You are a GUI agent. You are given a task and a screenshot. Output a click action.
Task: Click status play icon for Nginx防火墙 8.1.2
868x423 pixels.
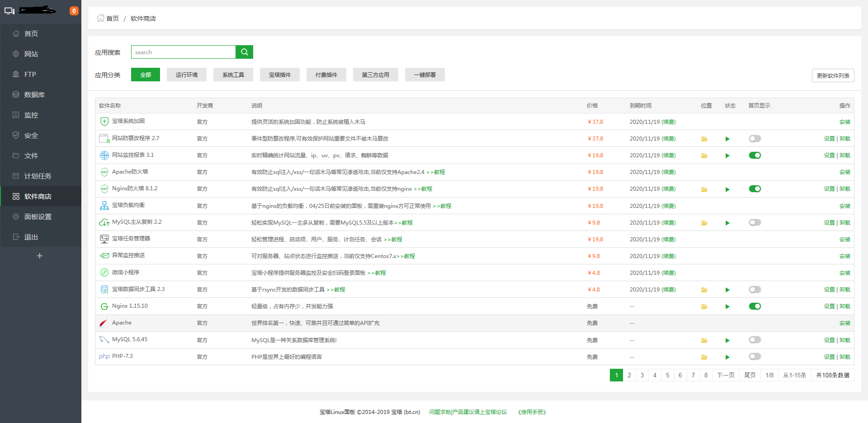coord(727,189)
